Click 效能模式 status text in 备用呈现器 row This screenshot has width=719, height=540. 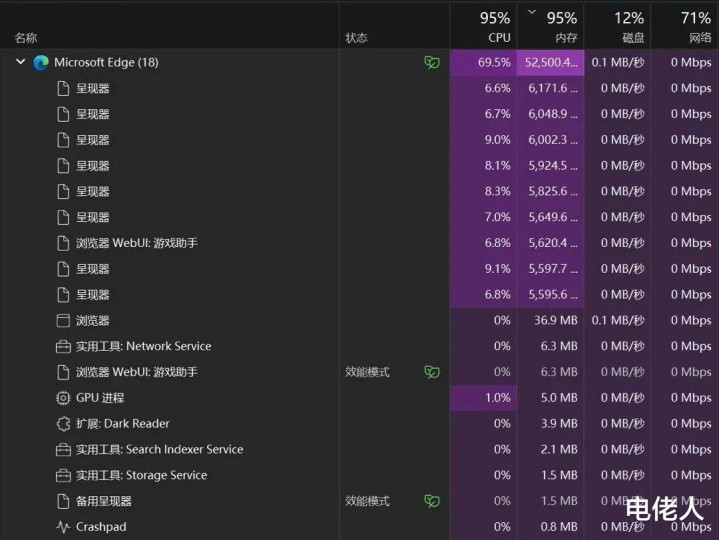coord(367,501)
